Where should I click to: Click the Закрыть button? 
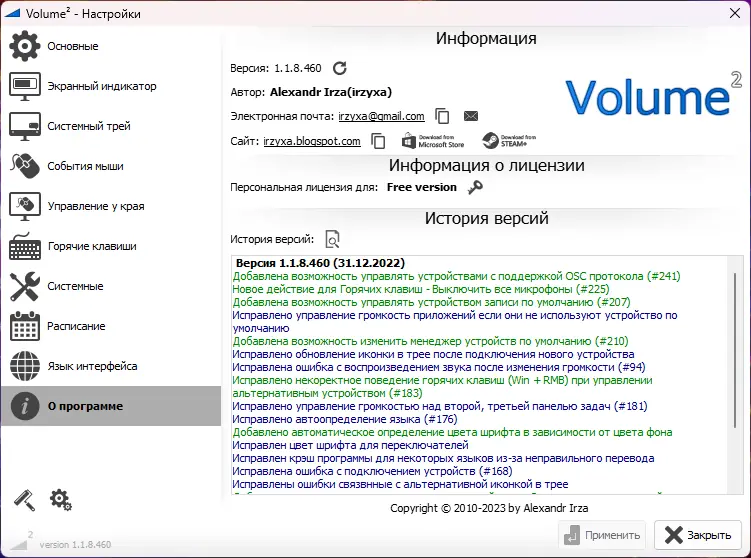[698, 535]
